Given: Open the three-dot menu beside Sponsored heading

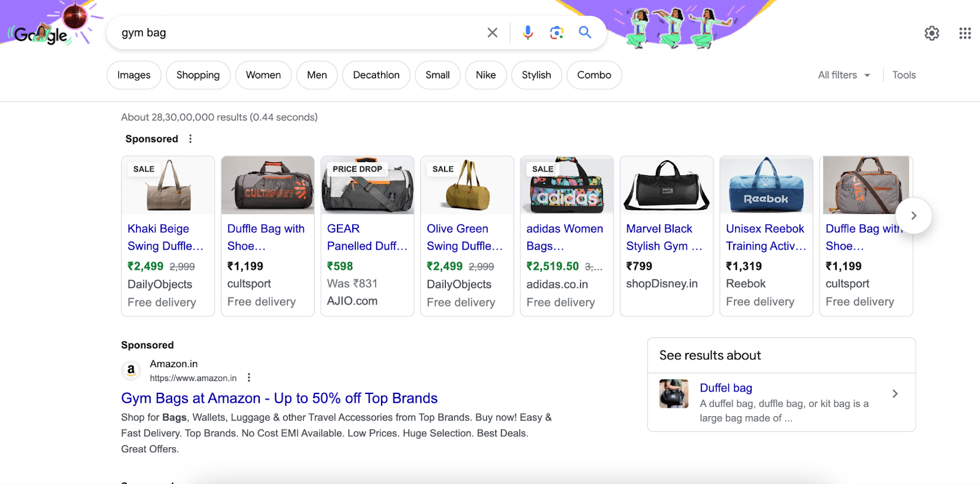Looking at the screenshot, I should [190, 139].
